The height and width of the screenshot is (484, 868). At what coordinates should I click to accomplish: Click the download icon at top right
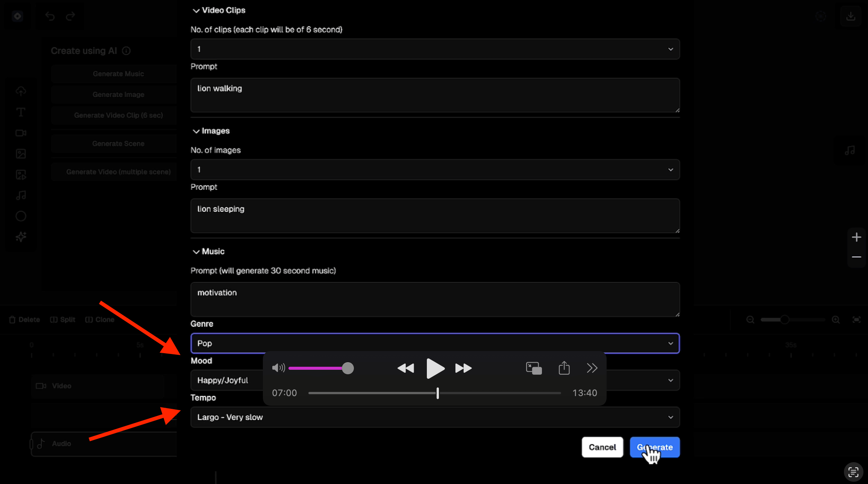coord(850,16)
